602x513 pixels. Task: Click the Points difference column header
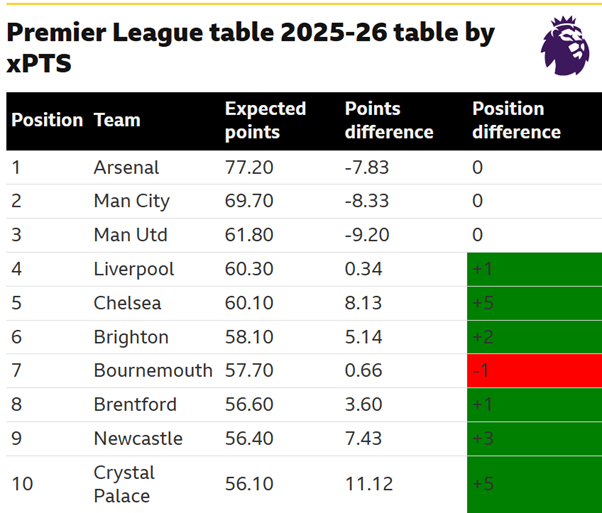point(389,121)
